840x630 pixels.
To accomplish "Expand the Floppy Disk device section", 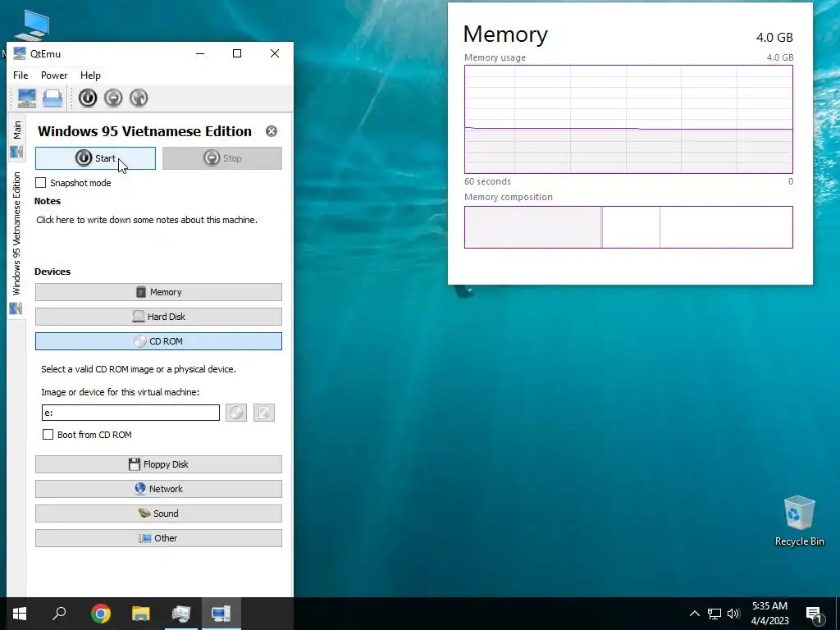I will click(158, 464).
